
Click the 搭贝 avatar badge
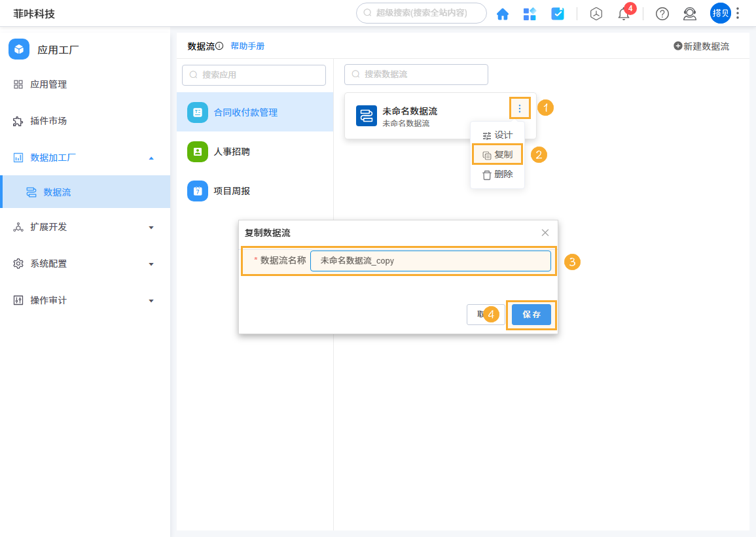tap(719, 13)
